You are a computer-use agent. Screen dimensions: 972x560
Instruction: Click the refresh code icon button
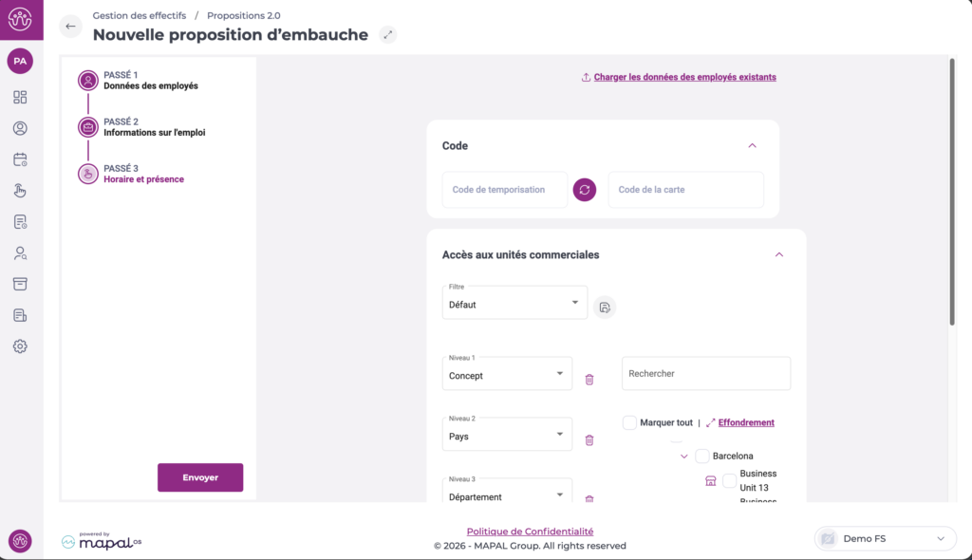585,190
